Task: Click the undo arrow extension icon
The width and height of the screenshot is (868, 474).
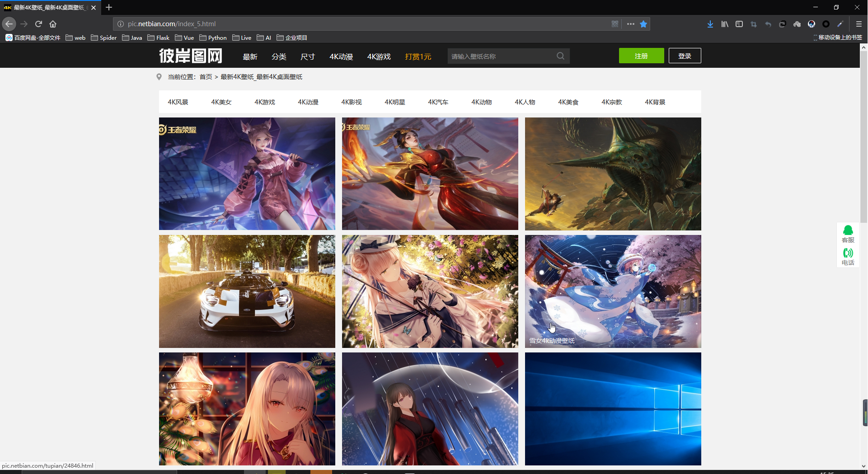Action: point(768,24)
